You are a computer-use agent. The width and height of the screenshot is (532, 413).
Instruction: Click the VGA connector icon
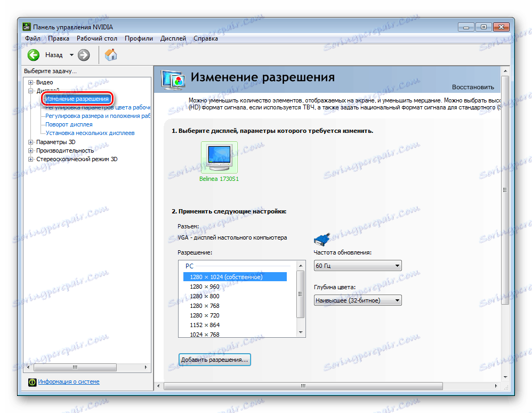pyautogui.click(x=322, y=239)
